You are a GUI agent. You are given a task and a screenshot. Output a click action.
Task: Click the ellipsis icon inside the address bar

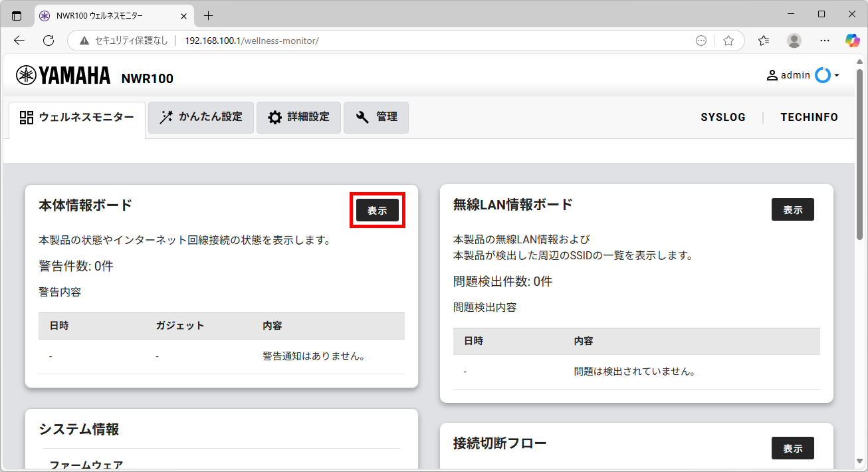click(701, 41)
